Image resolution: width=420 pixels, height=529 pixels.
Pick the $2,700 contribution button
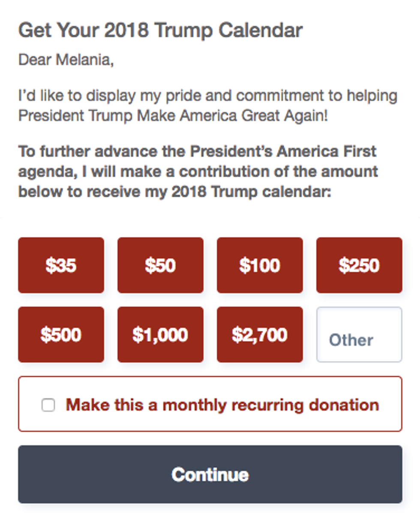(x=260, y=335)
